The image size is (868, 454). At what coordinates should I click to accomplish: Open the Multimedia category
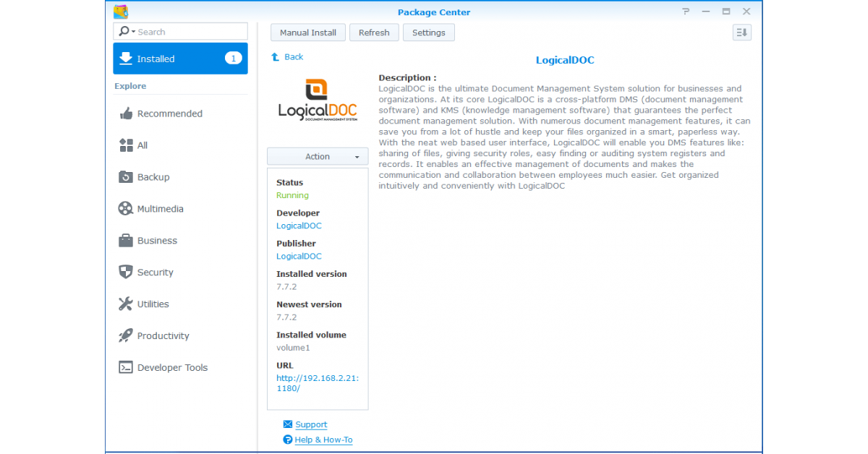[x=160, y=209]
